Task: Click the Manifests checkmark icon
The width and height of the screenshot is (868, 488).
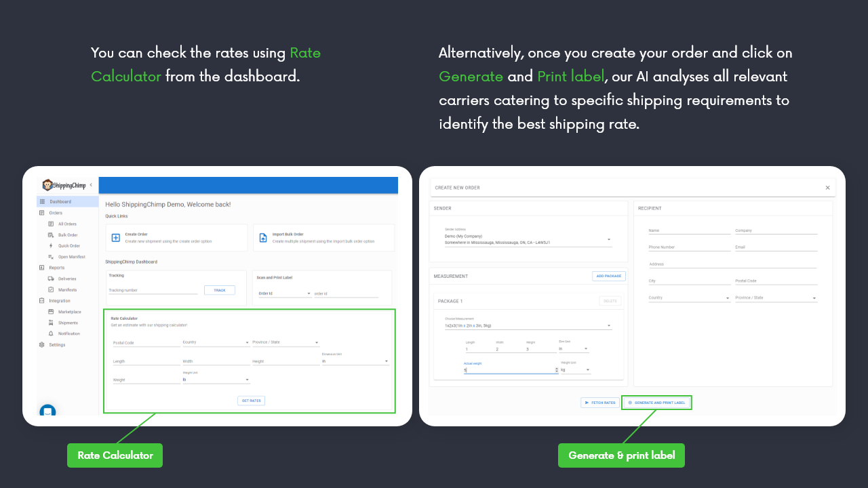Action: tap(51, 289)
